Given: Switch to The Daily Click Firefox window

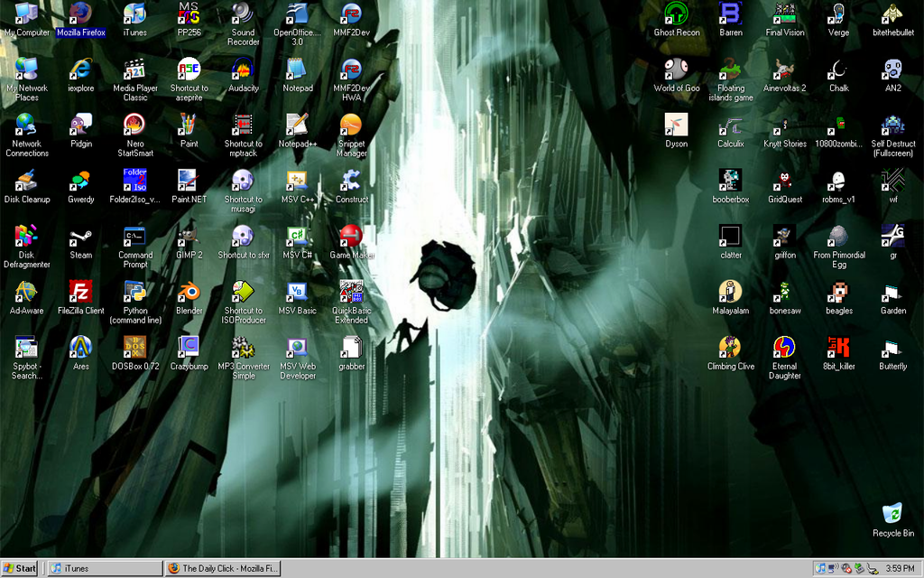Looking at the screenshot, I should click(224, 568).
